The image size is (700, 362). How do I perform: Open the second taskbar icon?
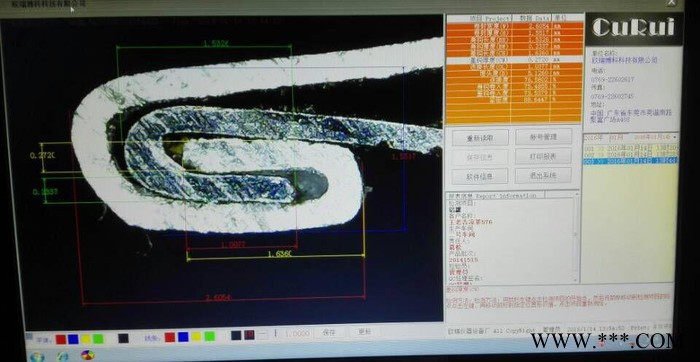(x=62, y=356)
